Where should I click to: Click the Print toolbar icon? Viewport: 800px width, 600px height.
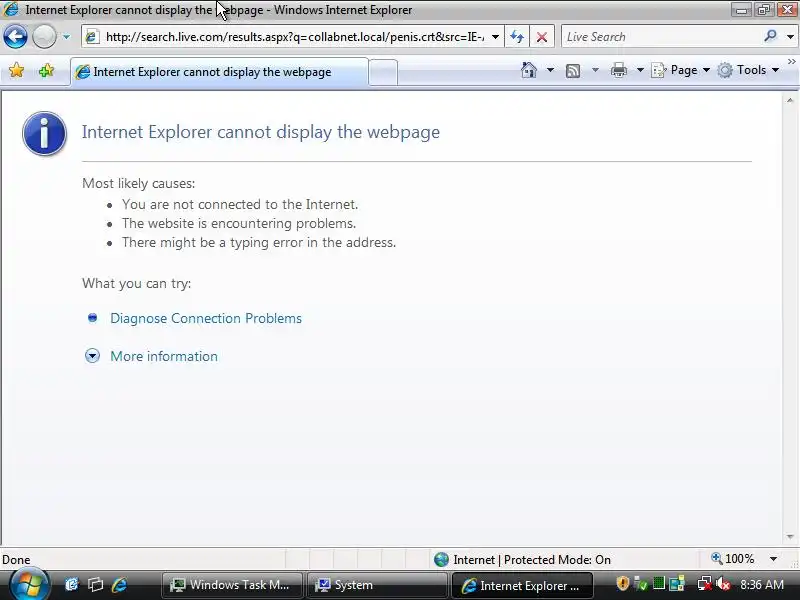coord(619,70)
